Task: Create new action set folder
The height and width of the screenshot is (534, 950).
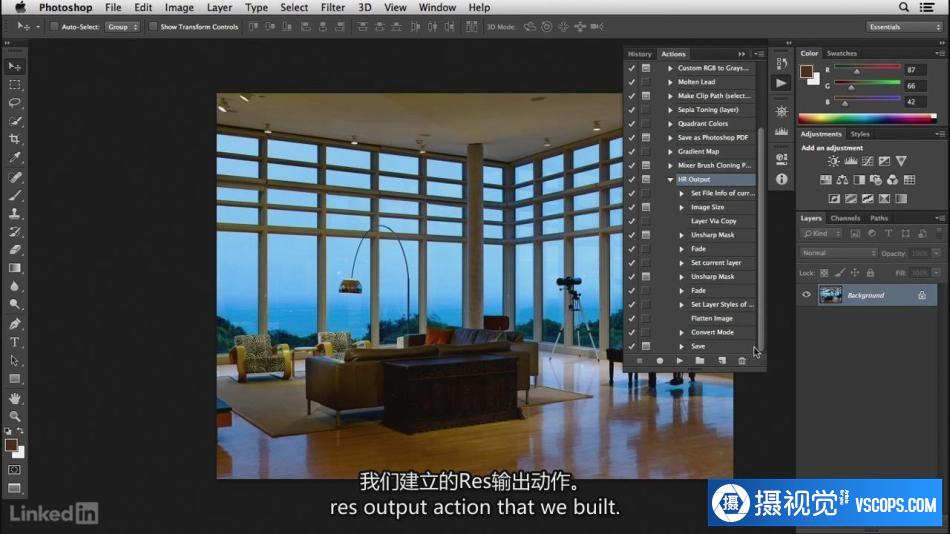Action: [700, 361]
